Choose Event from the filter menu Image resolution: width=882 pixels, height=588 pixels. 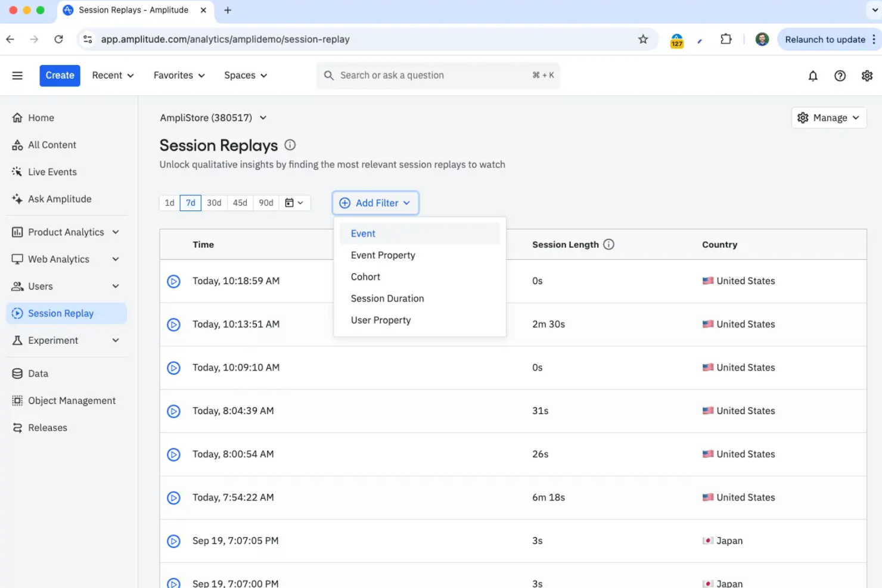pos(420,234)
